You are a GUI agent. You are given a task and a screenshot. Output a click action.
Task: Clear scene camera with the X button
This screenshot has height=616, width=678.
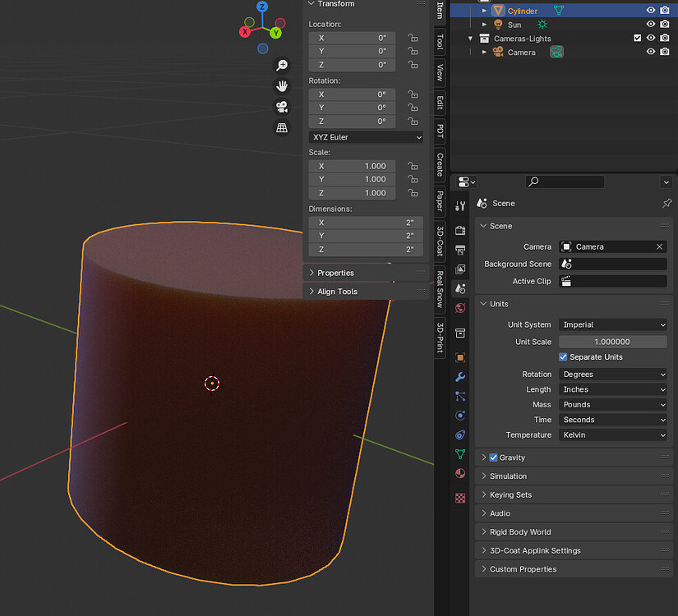(659, 247)
